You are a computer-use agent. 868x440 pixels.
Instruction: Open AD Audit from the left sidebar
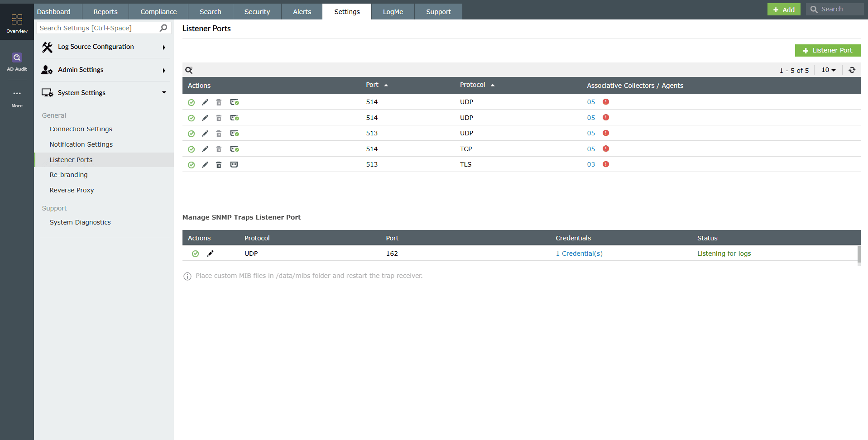[x=17, y=61]
